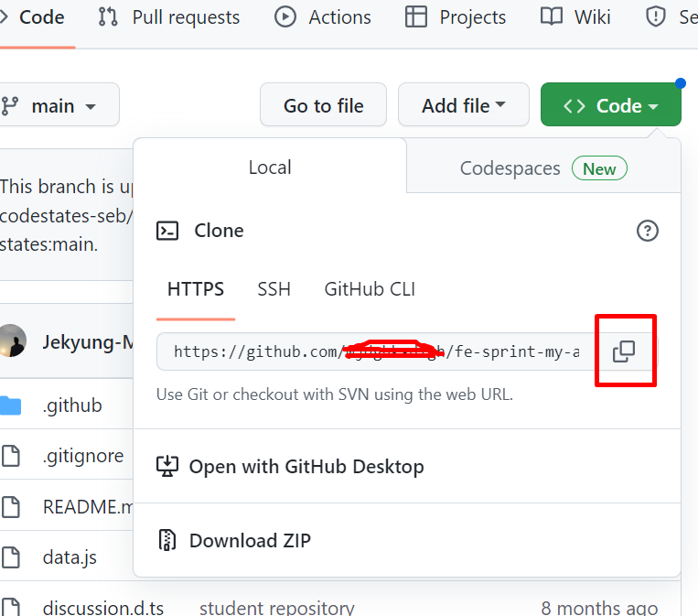Click the Actions play icon
The width and height of the screenshot is (698, 616).
pyautogui.click(x=285, y=16)
